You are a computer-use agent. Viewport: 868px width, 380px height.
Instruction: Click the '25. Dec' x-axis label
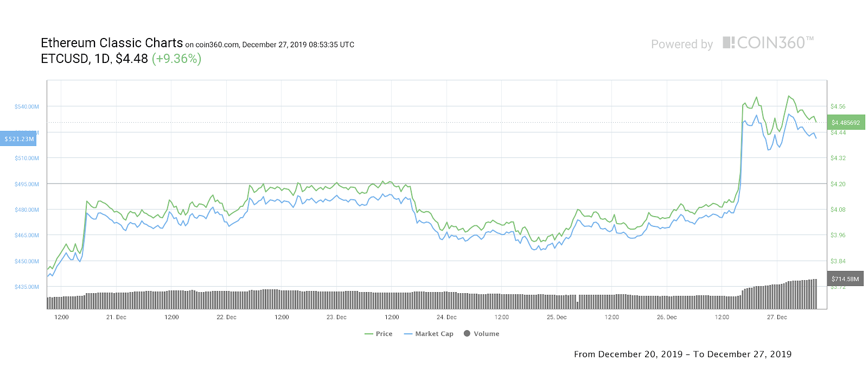(x=557, y=317)
